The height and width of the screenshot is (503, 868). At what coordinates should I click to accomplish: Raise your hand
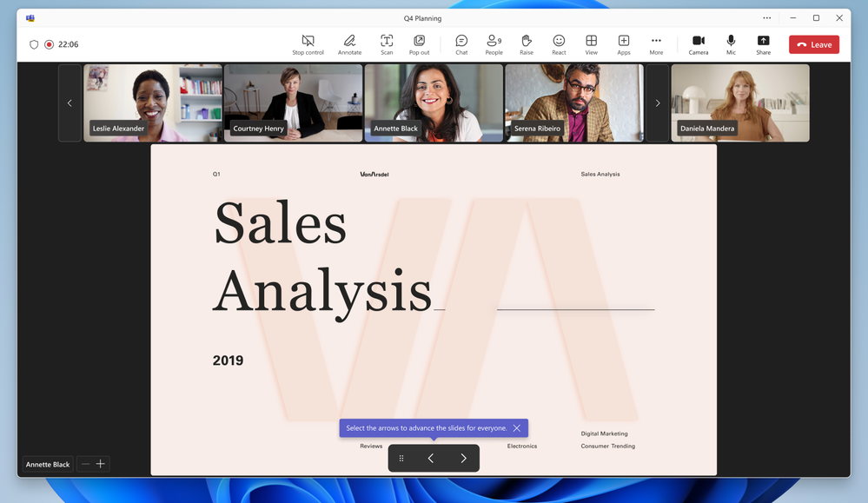(526, 45)
